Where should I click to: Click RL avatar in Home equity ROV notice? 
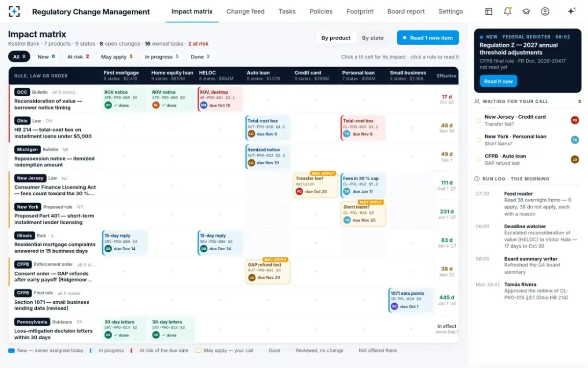[156, 105]
